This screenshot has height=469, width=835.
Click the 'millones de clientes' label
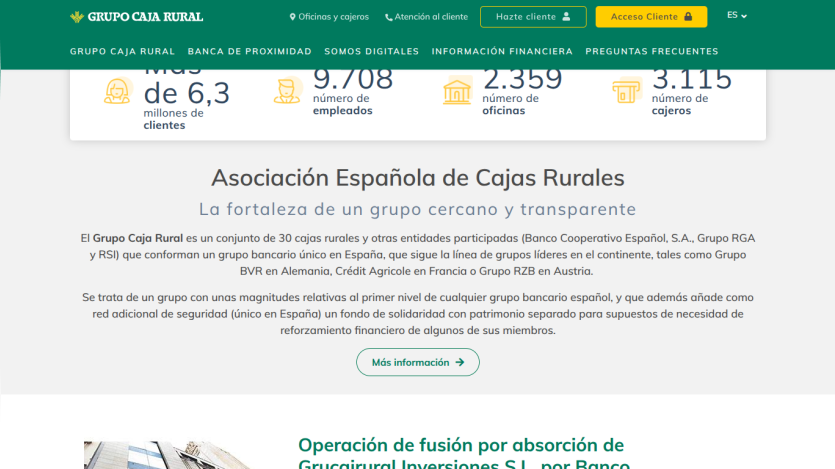174,119
